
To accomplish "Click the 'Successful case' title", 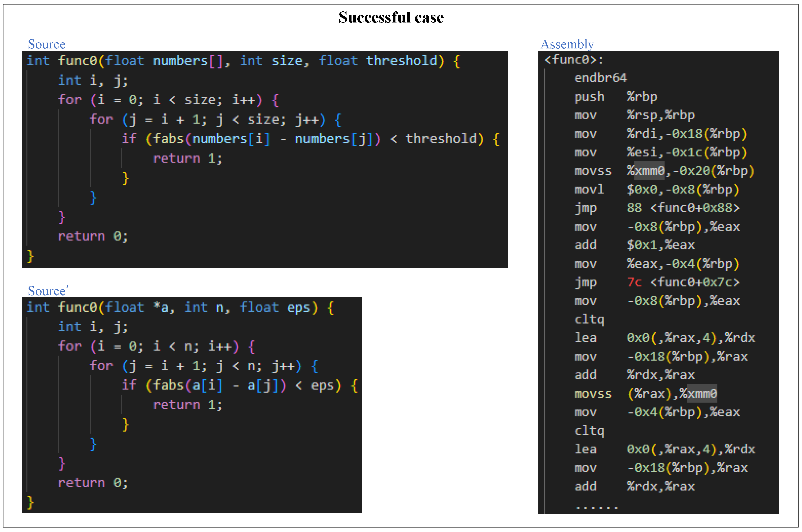I will click(391, 17).
